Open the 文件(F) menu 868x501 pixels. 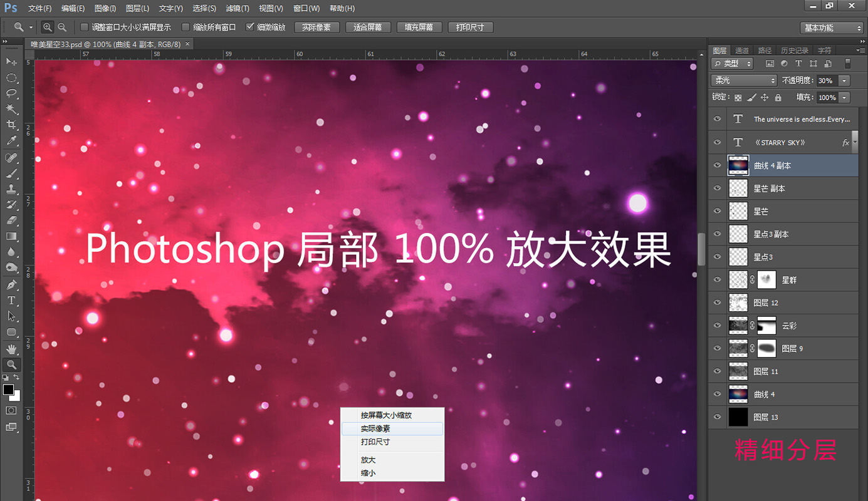pos(40,8)
